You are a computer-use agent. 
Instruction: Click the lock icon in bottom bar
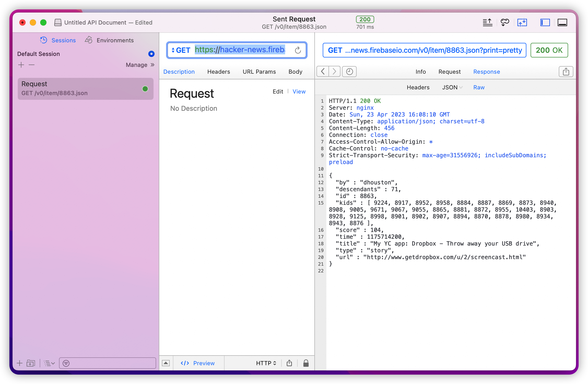coord(306,363)
